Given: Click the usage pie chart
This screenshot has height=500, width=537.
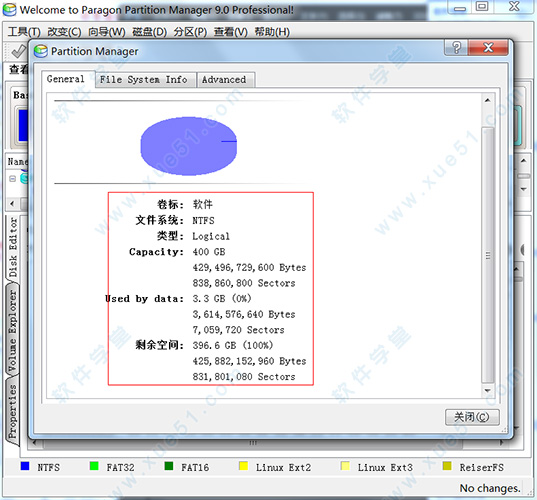Looking at the screenshot, I should [189, 146].
